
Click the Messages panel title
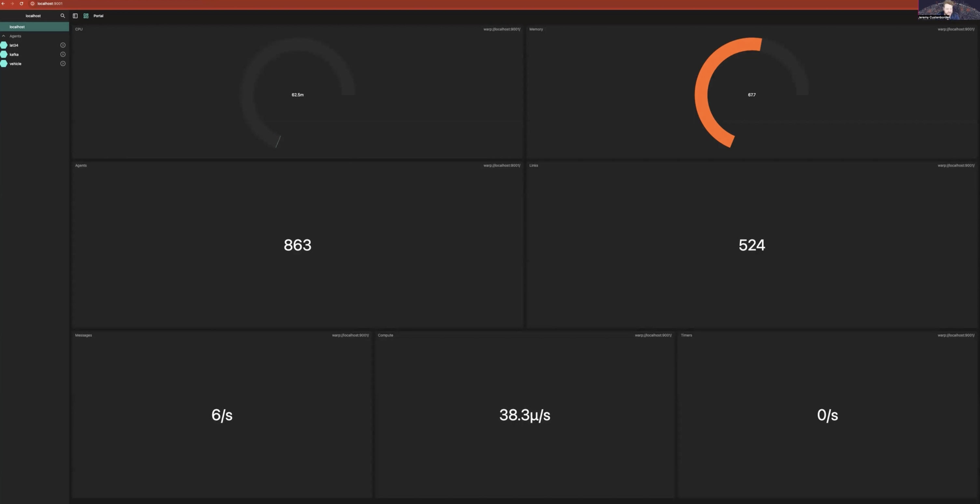coord(83,335)
